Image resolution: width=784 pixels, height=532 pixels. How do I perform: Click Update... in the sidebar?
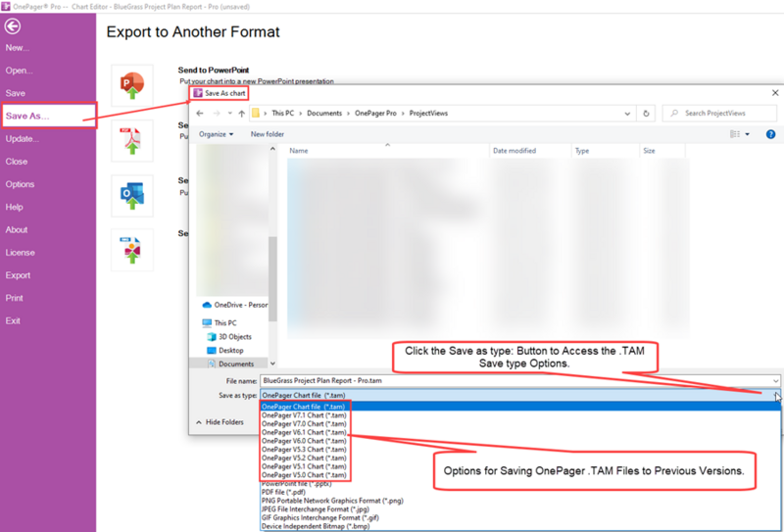tap(22, 138)
